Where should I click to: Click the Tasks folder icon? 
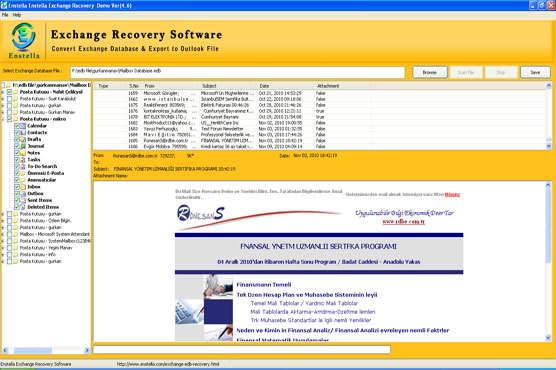click(23, 160)
